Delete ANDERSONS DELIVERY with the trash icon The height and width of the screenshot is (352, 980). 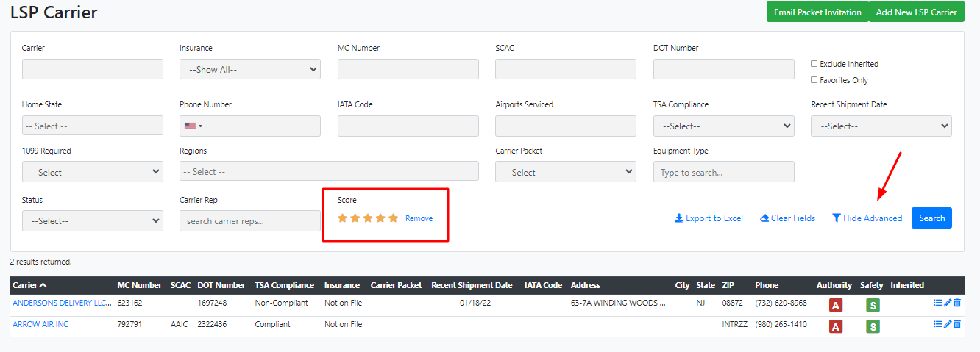957,303
